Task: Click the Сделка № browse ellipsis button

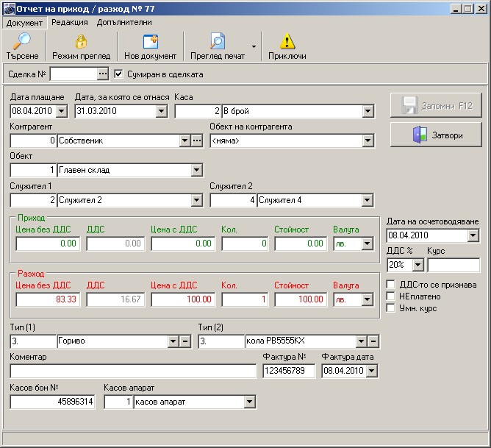Action: pos(103,74)
